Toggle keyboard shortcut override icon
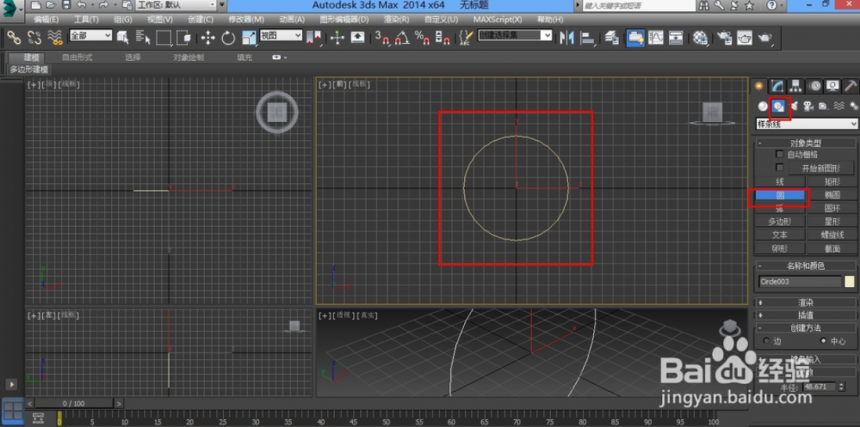This screenshot has width=860, height=427. [x=358, y=38]
